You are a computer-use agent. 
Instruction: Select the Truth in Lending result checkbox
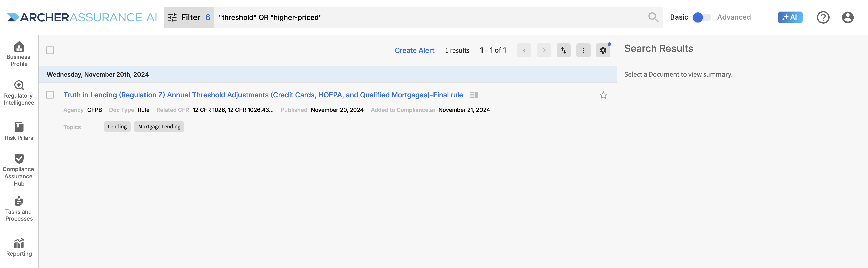[x=50, y=95]
